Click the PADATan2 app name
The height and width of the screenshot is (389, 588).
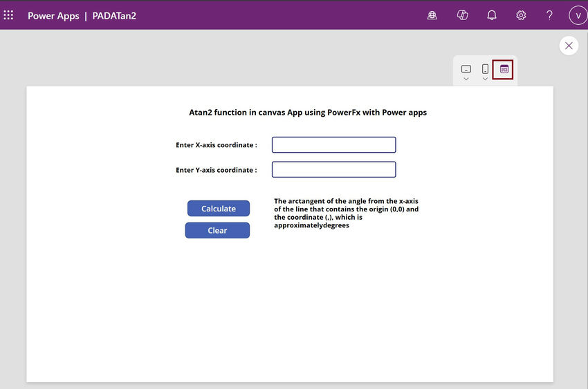pos(114,16)
